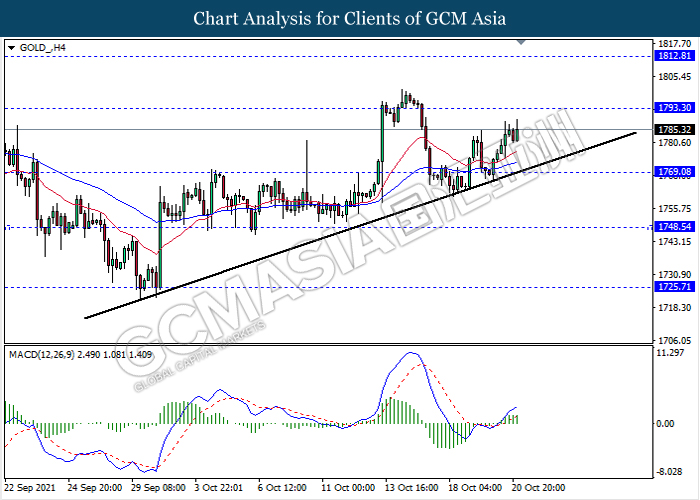Click the 29 Sep 08:00 time label
This screenshot has height=500, width=700.
(x=158, y=488)
